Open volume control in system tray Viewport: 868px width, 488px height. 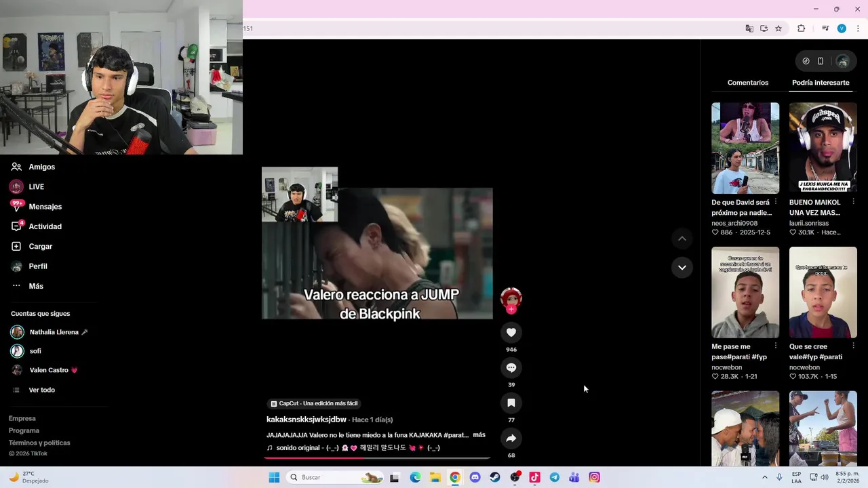pos(825,477)
